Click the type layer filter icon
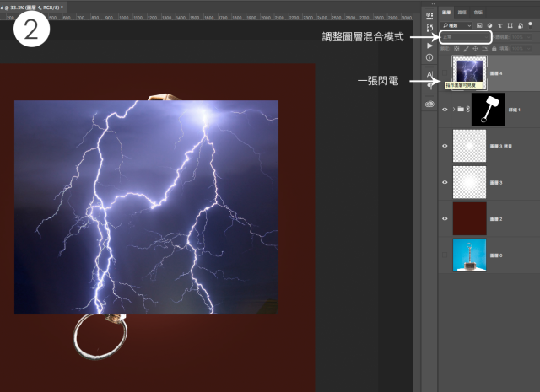 [x=500, y=26]
